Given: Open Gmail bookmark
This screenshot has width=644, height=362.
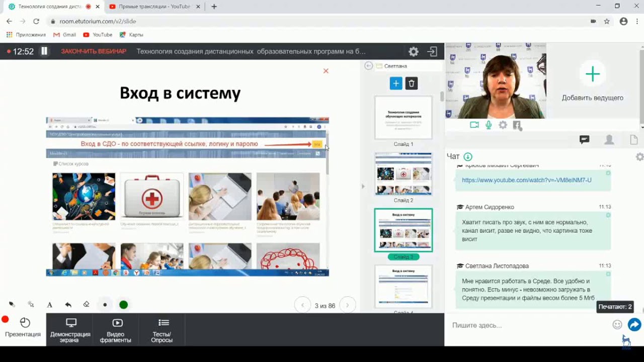Looking at the screenshot, I should click(x=64, y=35).
